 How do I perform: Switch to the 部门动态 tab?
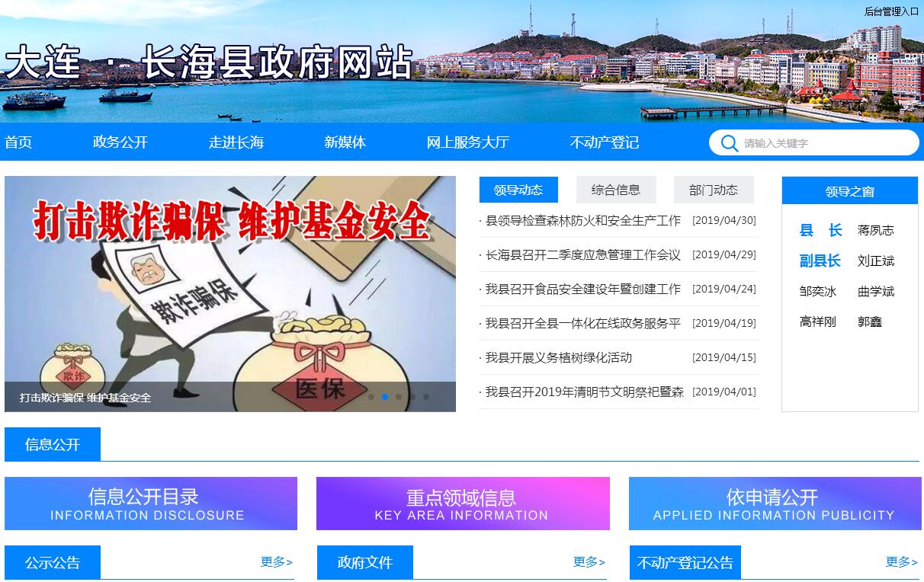tap(714, 190)
